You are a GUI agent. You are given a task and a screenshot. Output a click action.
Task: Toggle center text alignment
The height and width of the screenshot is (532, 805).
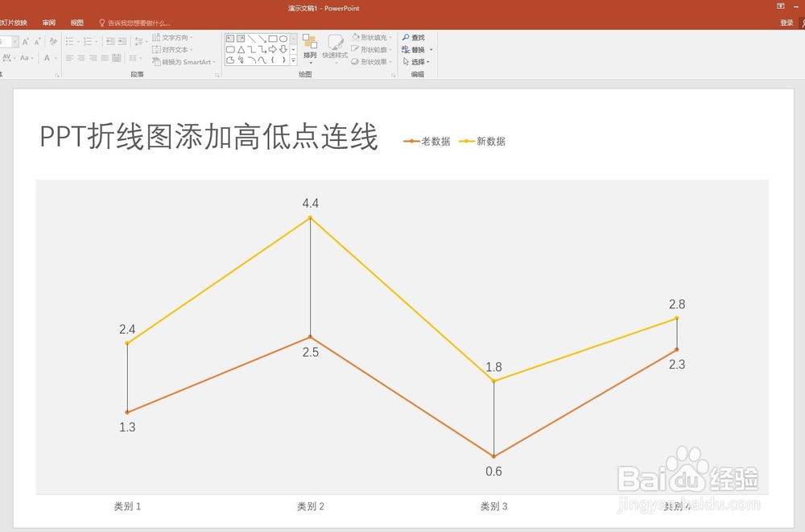click(x=81, y=58)
